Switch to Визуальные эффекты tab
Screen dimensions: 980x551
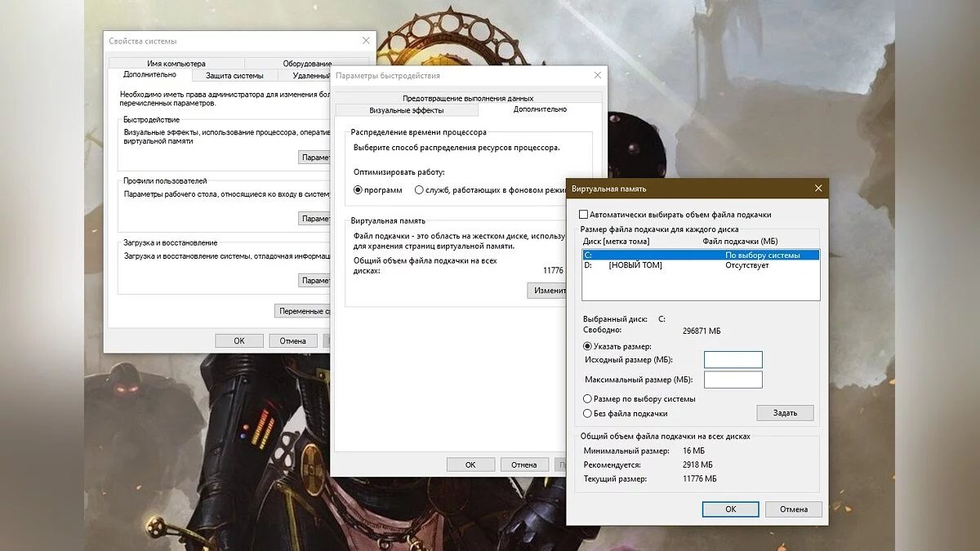pyautogui.click(x=406, y=110)
